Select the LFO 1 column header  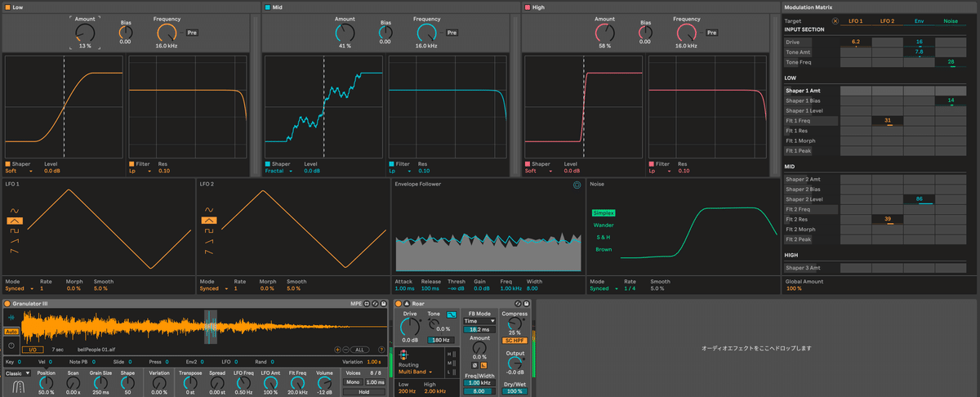pos(856,21)
